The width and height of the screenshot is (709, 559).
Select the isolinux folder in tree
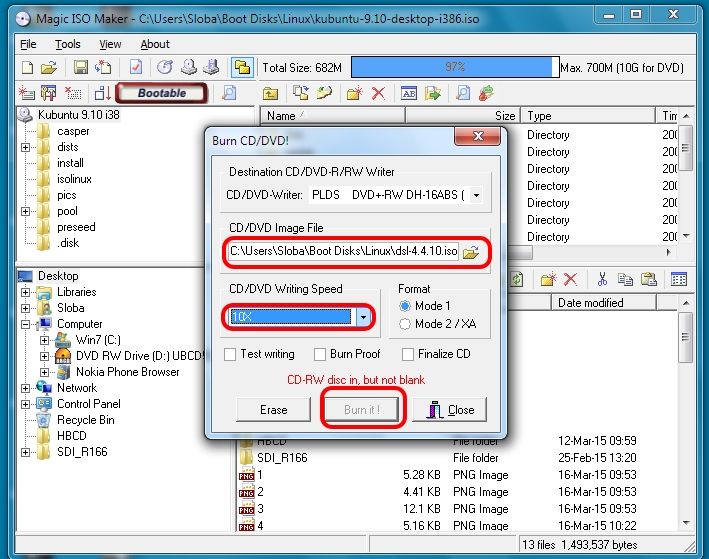pos(74,179)
